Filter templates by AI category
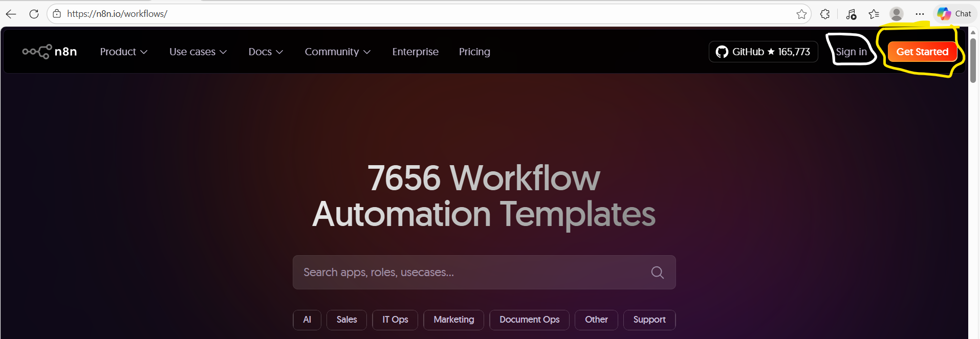The height and width of the screenshot is (339, 980). [307, 320]
